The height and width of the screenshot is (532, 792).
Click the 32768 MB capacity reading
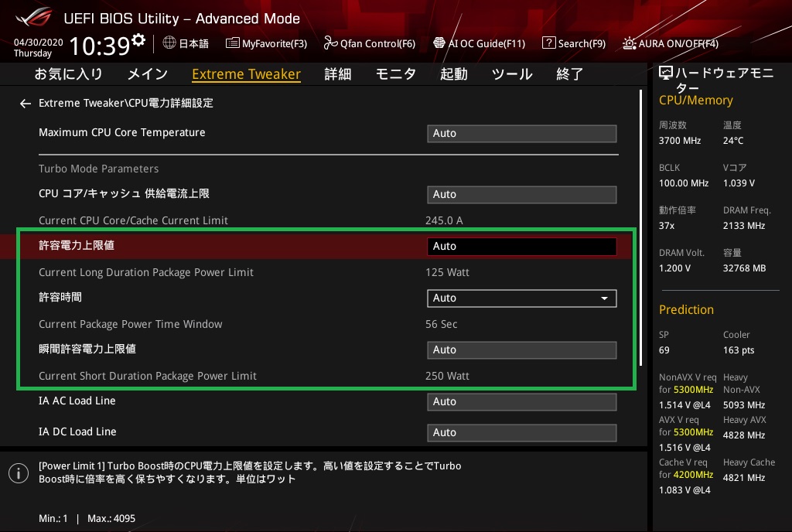pos(745,268)
